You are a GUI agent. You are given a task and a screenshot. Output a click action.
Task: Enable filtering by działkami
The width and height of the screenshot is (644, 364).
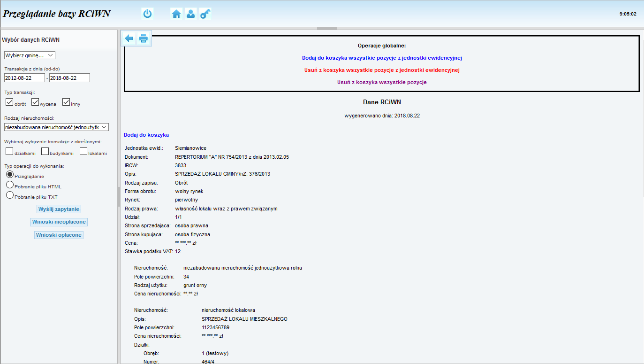point(9,151)
